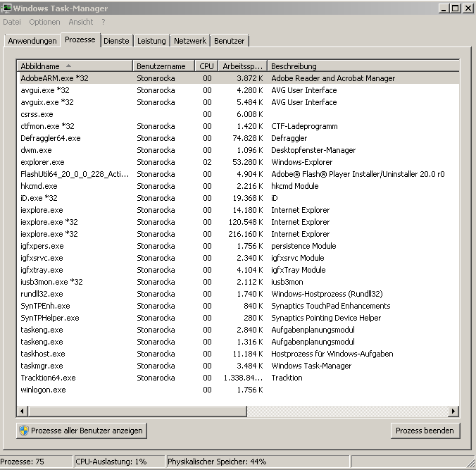476x470 pixels.
Task: Select the dwm.exe process
Action: click(x=238, y=150)
